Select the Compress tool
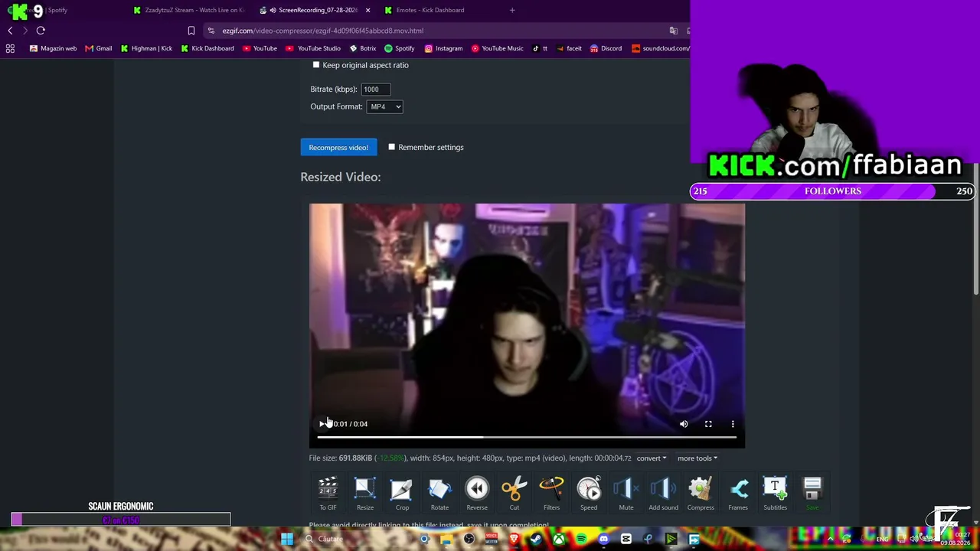Image resolution: width=980 pixels, height=551 pixels. (701, 494)
